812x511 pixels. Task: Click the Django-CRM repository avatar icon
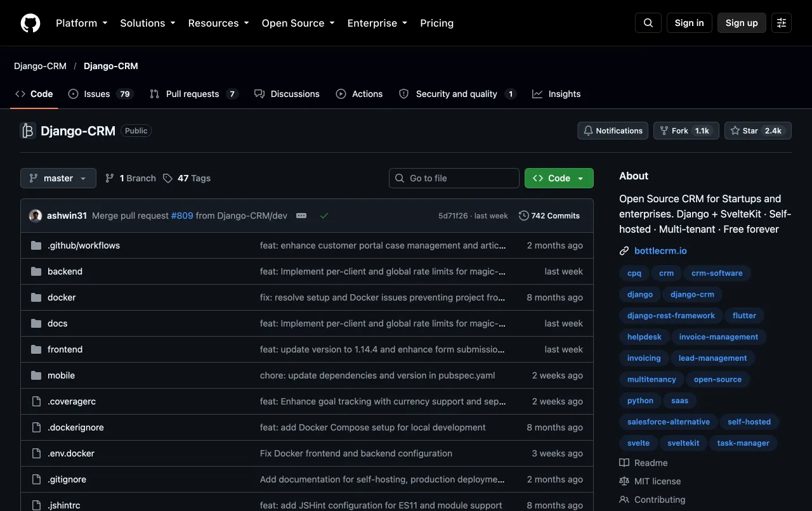tap(28, 131)
